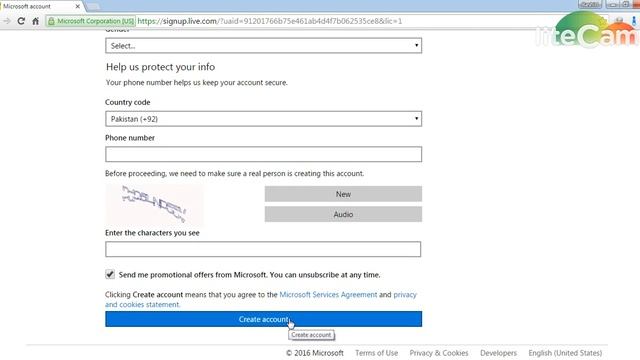Open the Privacy & Cookies footer link

click(x=439, y=353)
